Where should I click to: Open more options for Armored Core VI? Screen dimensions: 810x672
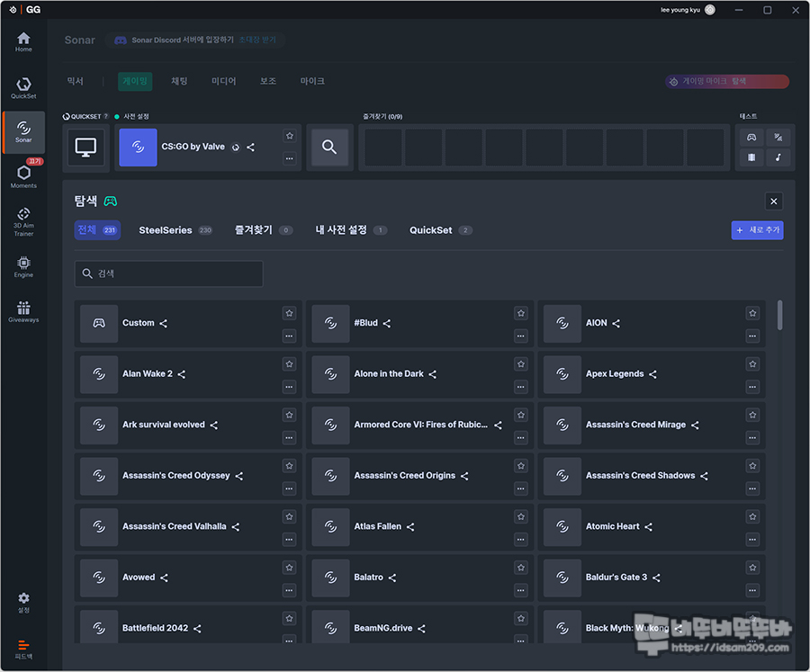[521, 437]
